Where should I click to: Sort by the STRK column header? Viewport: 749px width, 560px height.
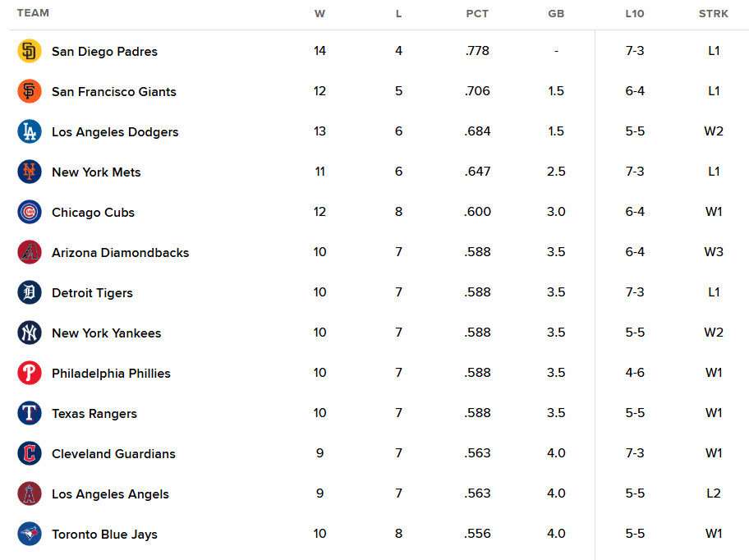click(x=714, y=14)
